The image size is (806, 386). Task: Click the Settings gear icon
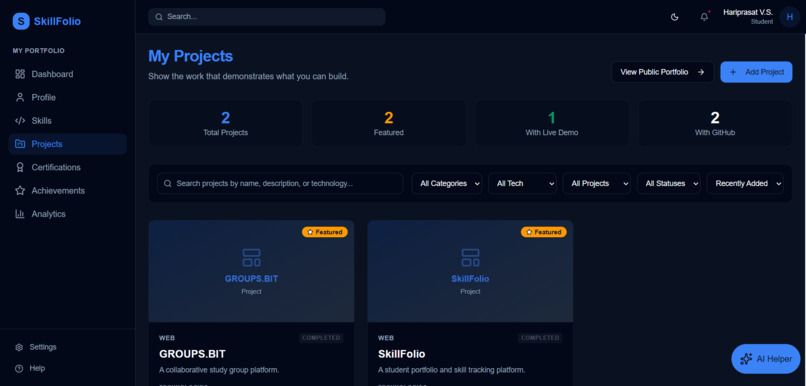click(19, 347)
